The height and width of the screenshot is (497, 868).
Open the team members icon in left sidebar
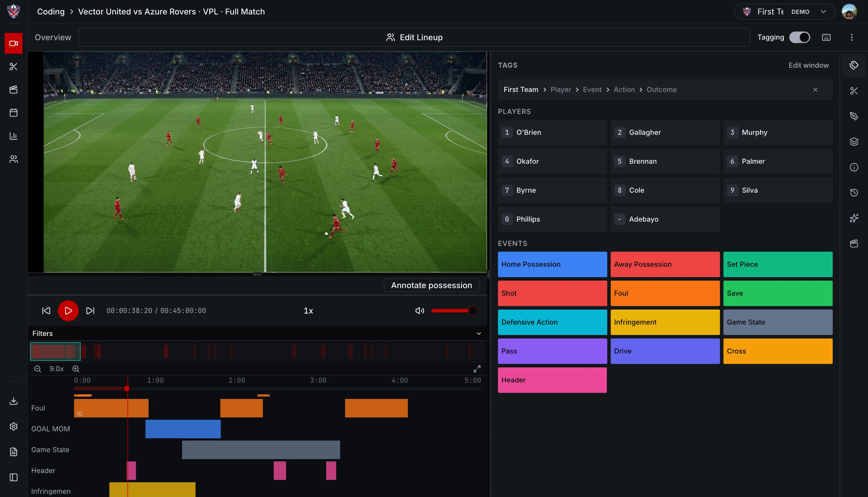tap(14, 159)
